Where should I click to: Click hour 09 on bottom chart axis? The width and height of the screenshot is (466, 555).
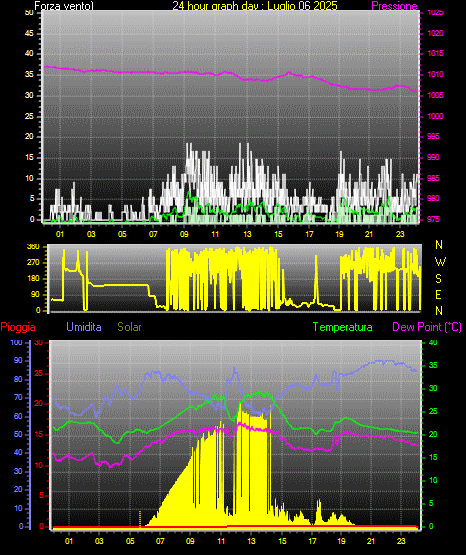click(190, 541)
